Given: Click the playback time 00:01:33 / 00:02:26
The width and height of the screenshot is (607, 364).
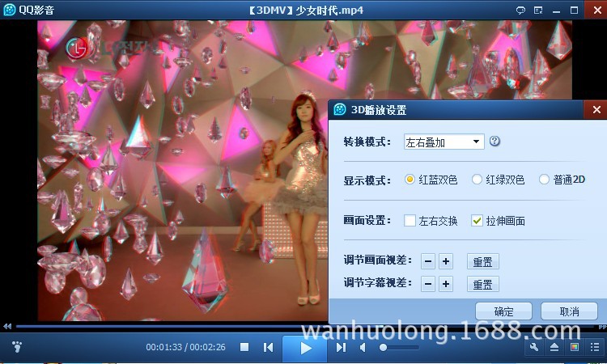Looking at the screenshot, I should (186, 347).
